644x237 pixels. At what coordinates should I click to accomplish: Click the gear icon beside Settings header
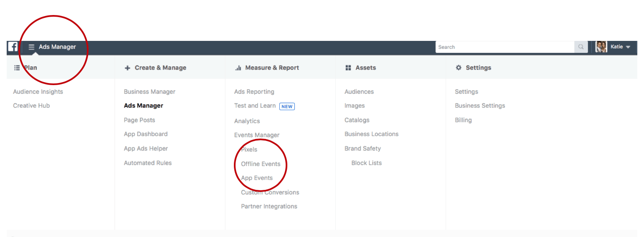(459, 68)
